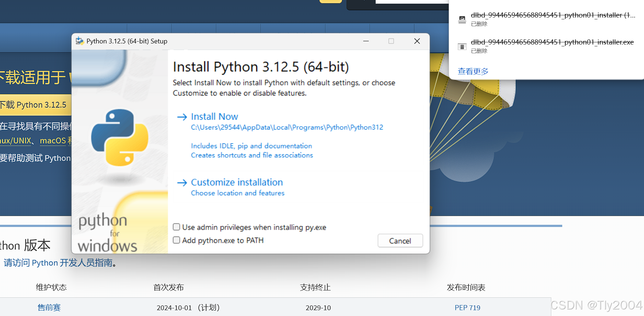
Task: Click python01_installer.exe file icon in downloads
Action: click(x=462, y=47)
